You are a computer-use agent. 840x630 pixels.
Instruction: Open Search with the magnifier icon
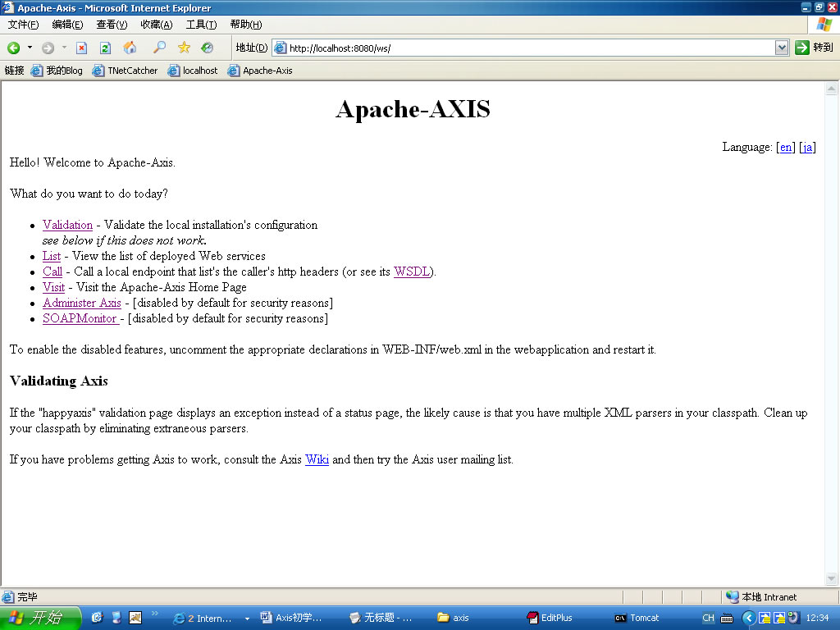coord(159,48)
